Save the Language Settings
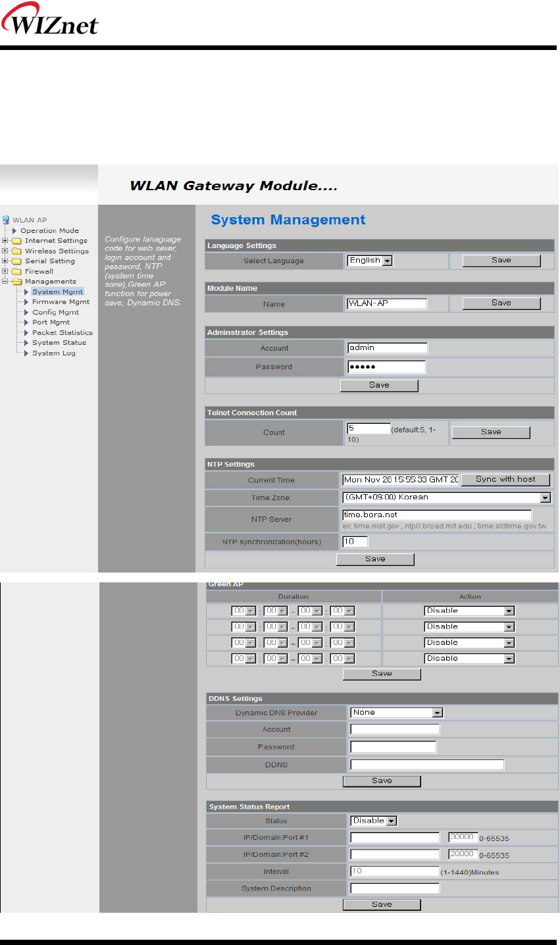Image resolution: width=560 pixels, height=945 pixels. [501, 261]
